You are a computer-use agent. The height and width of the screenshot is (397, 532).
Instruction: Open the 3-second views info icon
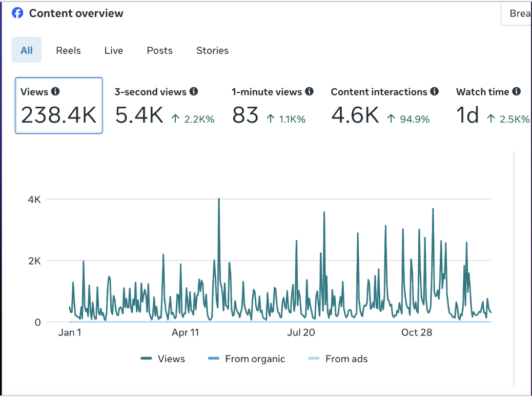click(194, 91)
